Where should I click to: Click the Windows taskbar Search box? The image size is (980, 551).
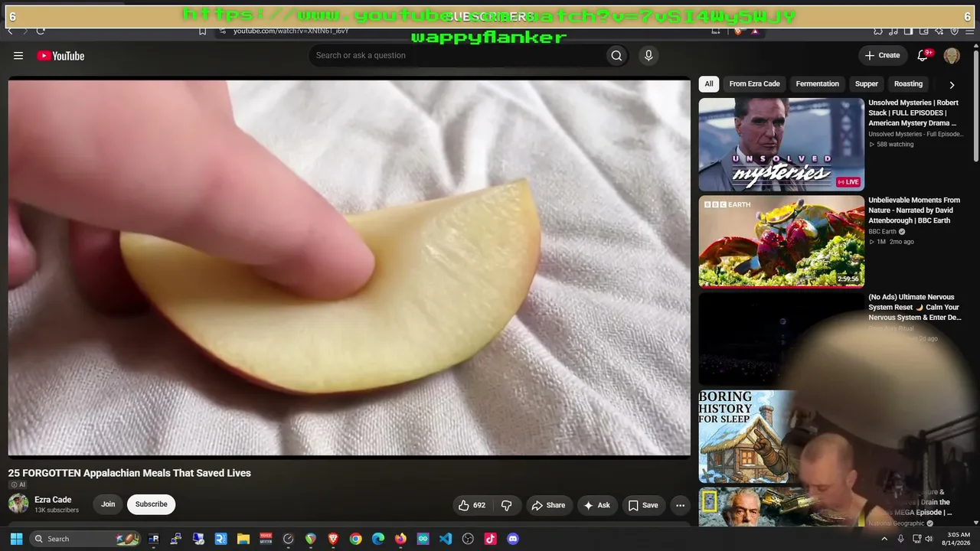pyautogui.click(x=85, y=539)
